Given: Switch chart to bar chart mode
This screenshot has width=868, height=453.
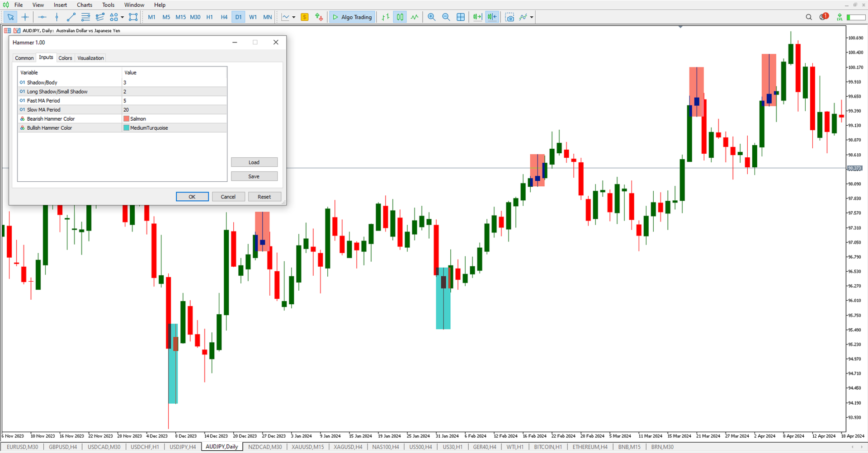Looking at the screenshot, I should [x=385, y=17].
